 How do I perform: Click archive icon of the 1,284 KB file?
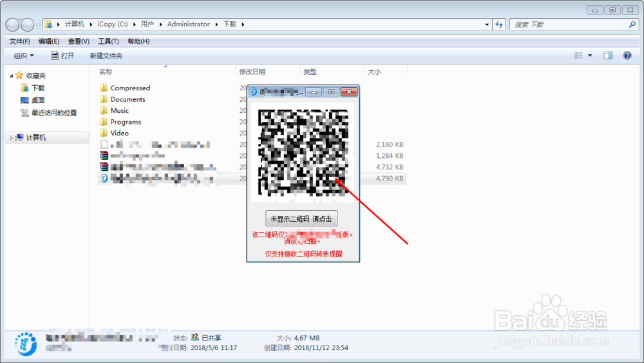click(x=104, y=155)
